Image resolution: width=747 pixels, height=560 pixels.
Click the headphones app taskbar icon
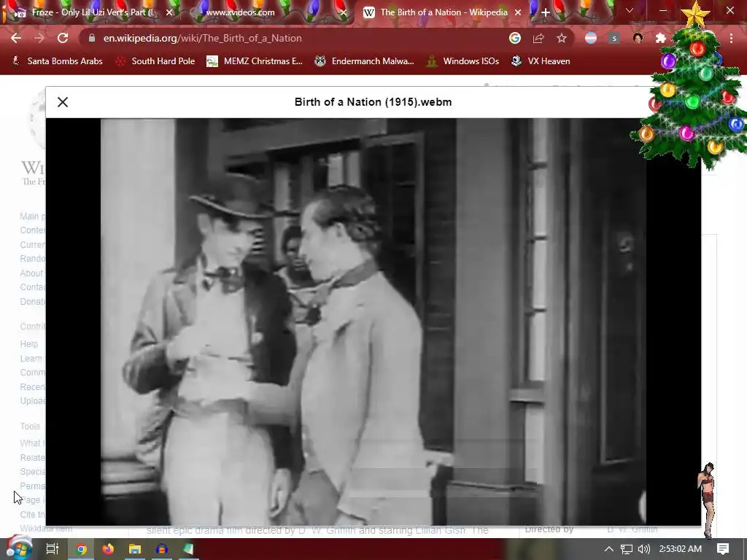(161, 549)
